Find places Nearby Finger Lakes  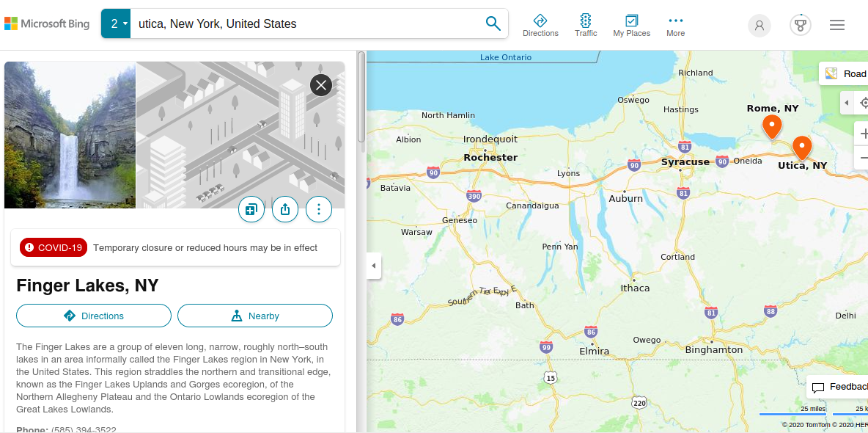255,316
